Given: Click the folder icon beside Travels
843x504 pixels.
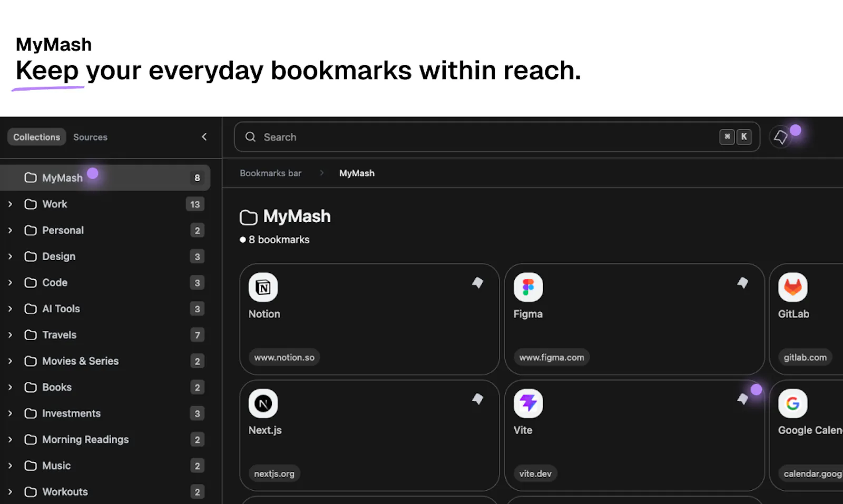Looking at the screenshot, I should (x=31, y=335).
